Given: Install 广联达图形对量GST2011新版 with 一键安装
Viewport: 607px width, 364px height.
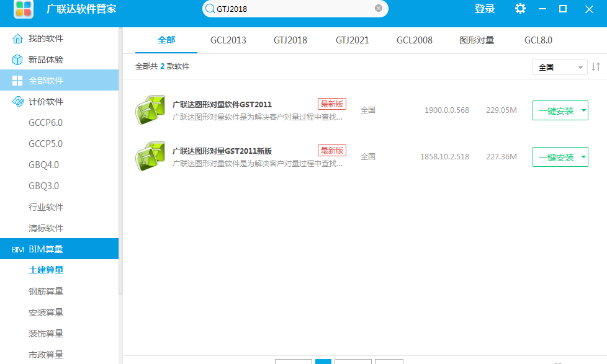Looking at the screenshot, I should point(556,157).
